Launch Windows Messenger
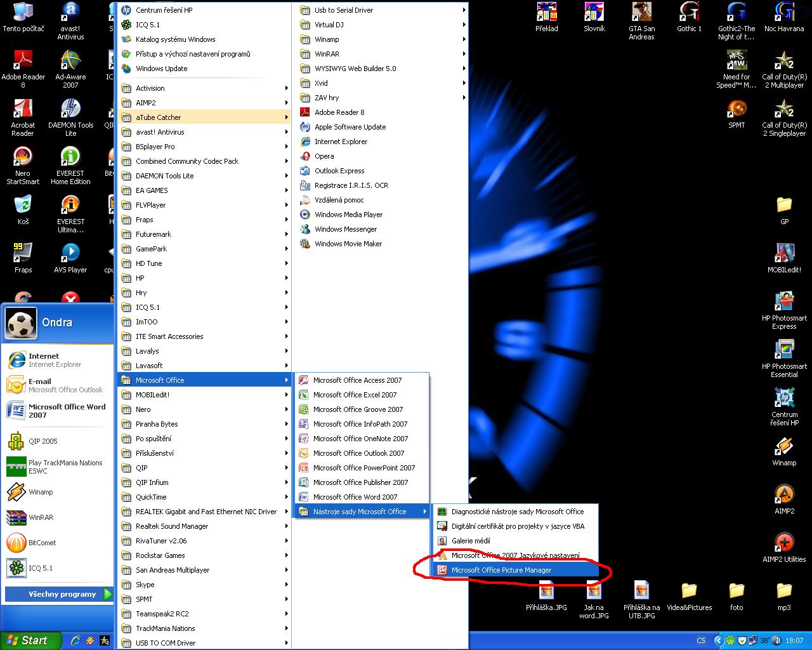Viewport: 812px width, 650px height. 383,229
